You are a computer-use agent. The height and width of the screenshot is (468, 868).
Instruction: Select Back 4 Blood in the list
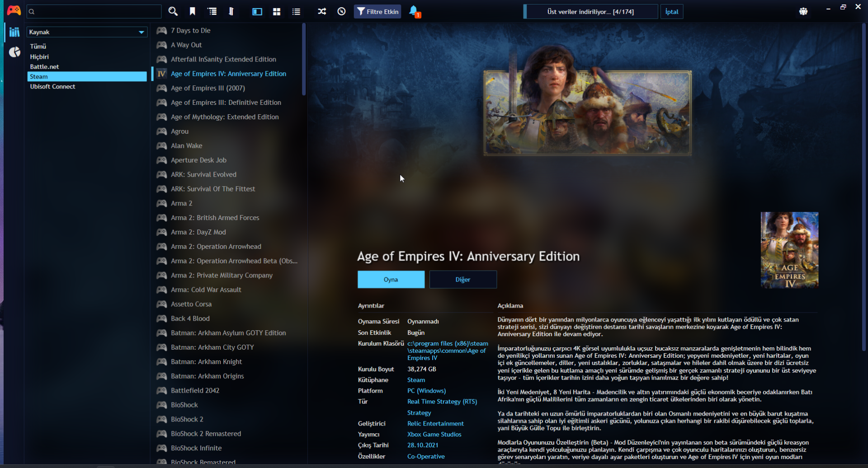228,319
